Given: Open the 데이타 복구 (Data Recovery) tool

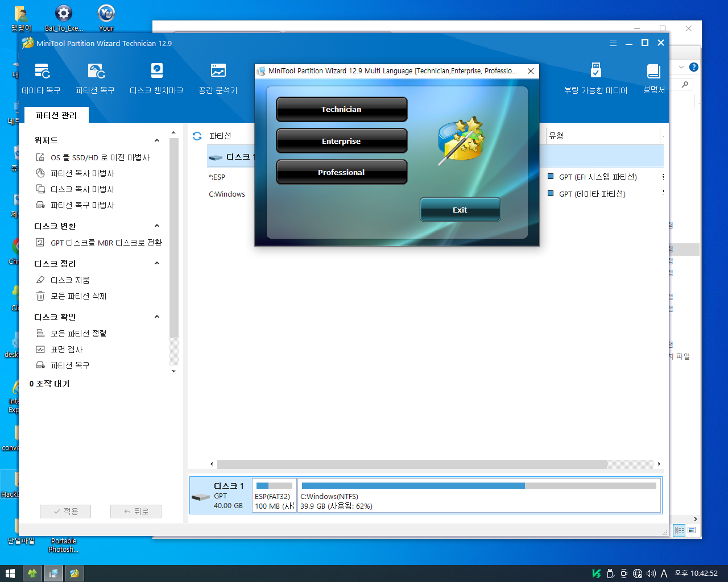Looking at the screenshot, I should (41, 78).
